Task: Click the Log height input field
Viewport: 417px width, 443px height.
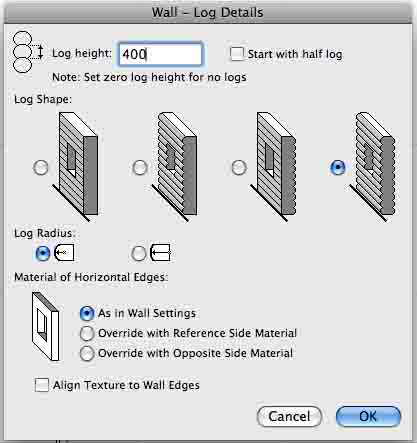Action: click(x=160, y=54)
